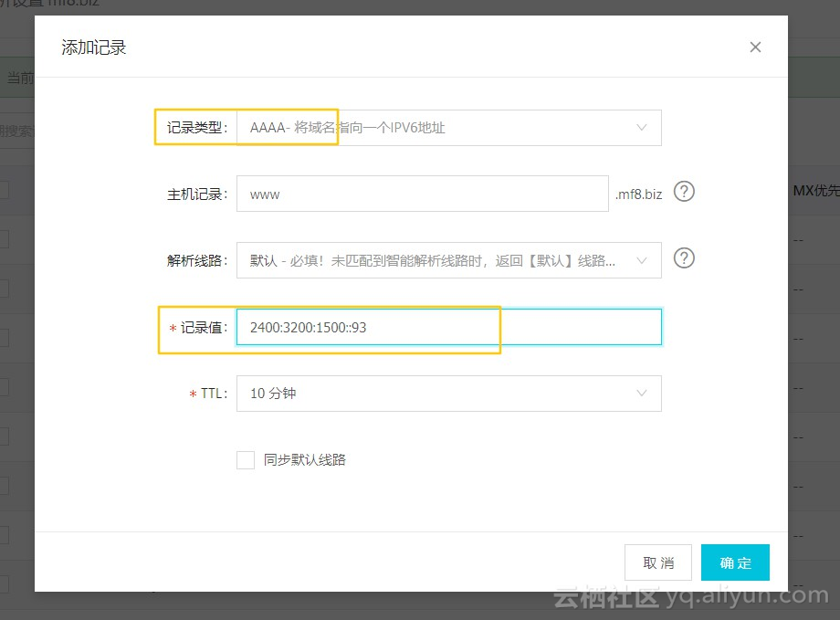This screenshot has height=620, width=840.
Task: Confirm with the 确定 button
Action: tap(735, 562)
